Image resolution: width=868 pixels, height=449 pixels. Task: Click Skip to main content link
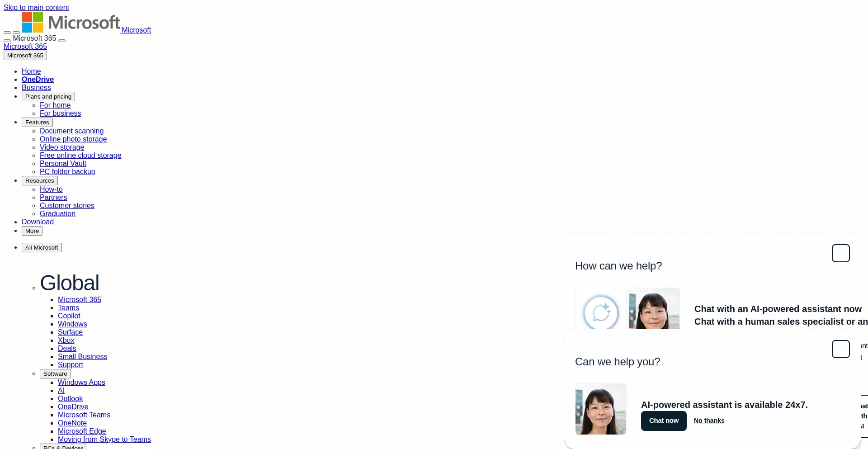click(x=36, y=8)
